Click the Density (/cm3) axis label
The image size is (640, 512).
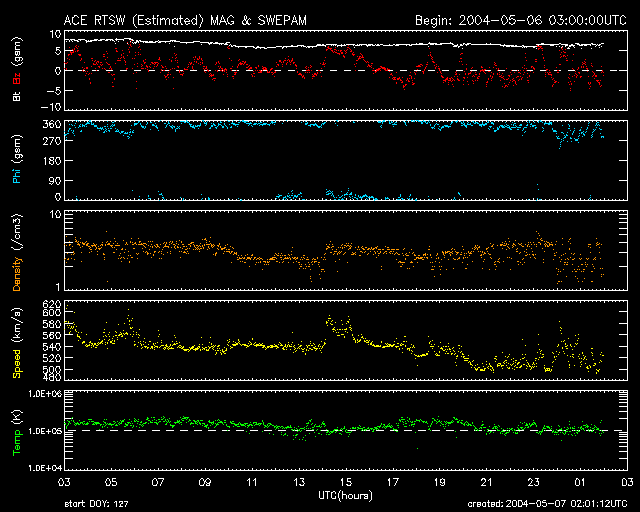tap(17, 250)
